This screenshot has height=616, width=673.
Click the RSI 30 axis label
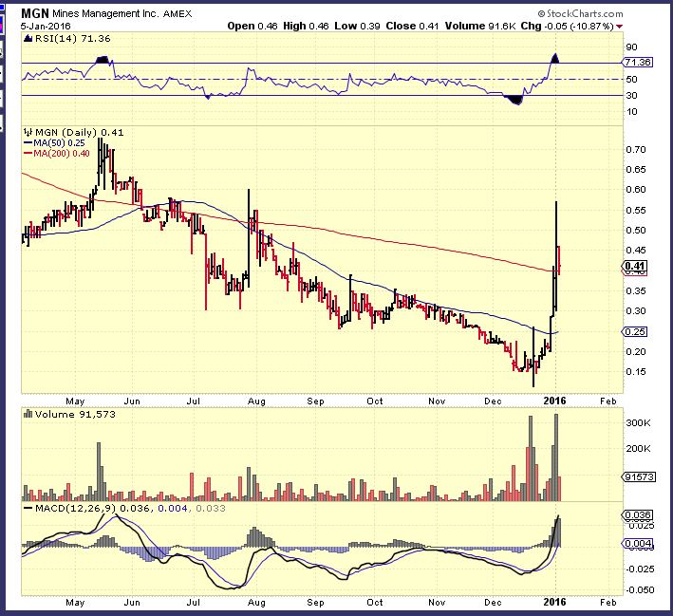[x=632, y=95]
